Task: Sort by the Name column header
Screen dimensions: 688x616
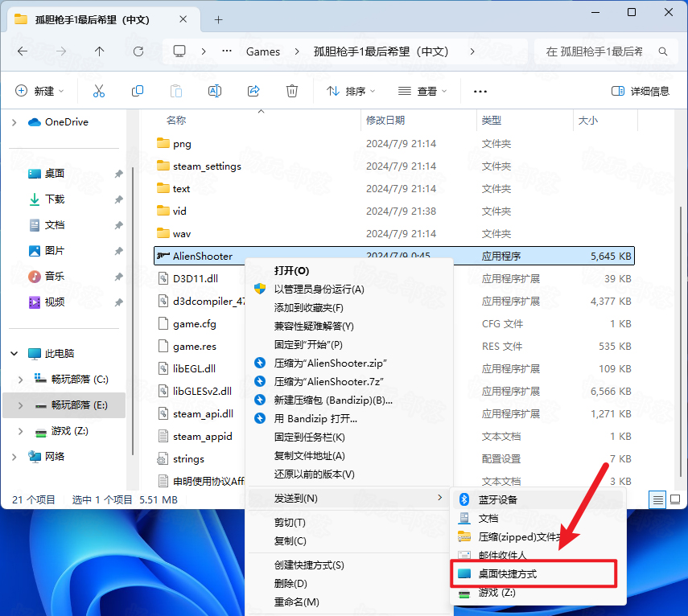Action: point(176,120)
